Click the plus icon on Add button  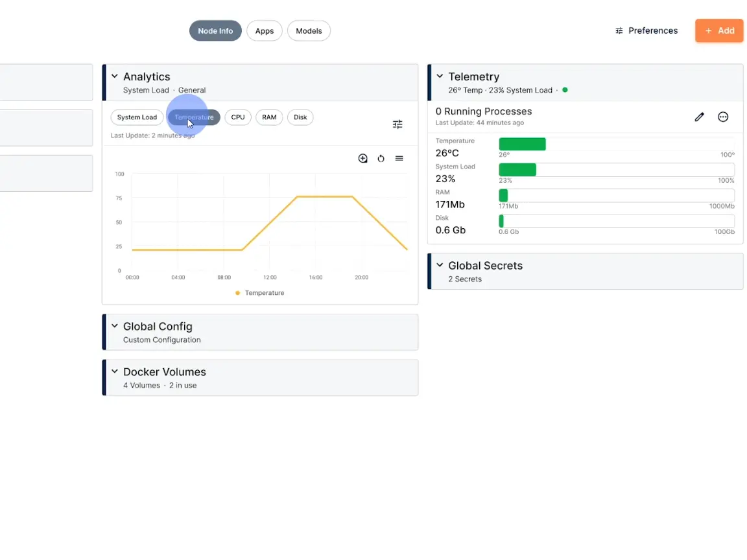coord(708,31)
